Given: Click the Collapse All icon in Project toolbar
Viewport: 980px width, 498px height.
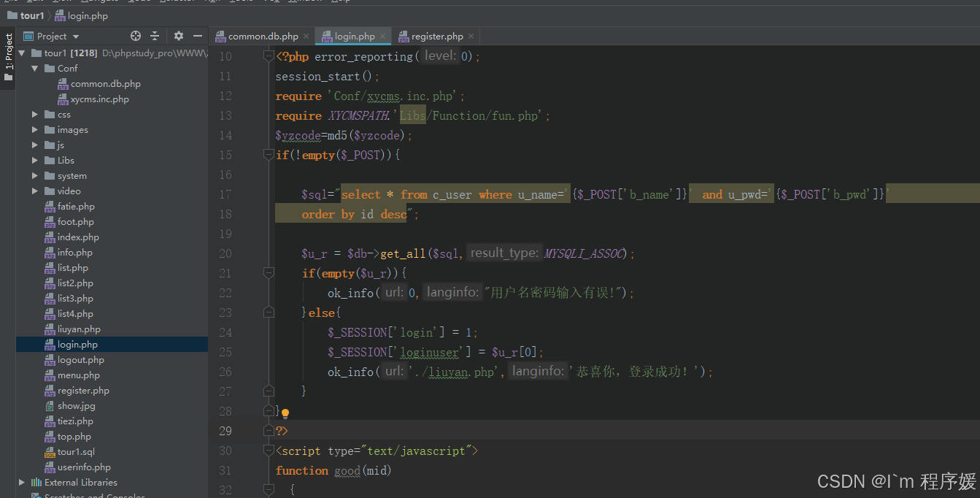Looking at the screenshot, I should coord(154,35).
